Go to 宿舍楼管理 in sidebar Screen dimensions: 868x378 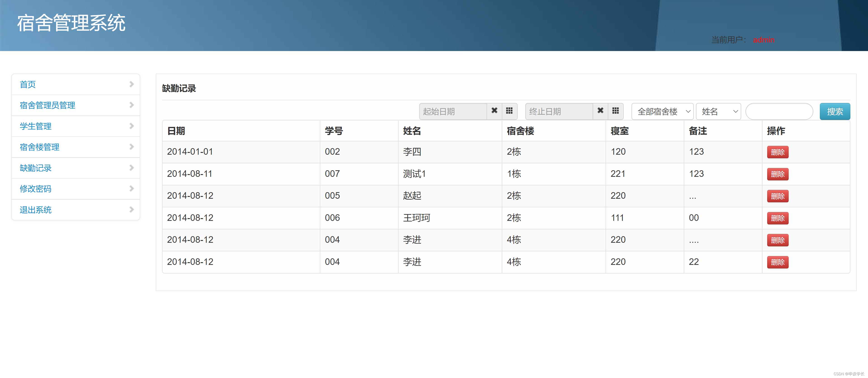pos(39,147)
